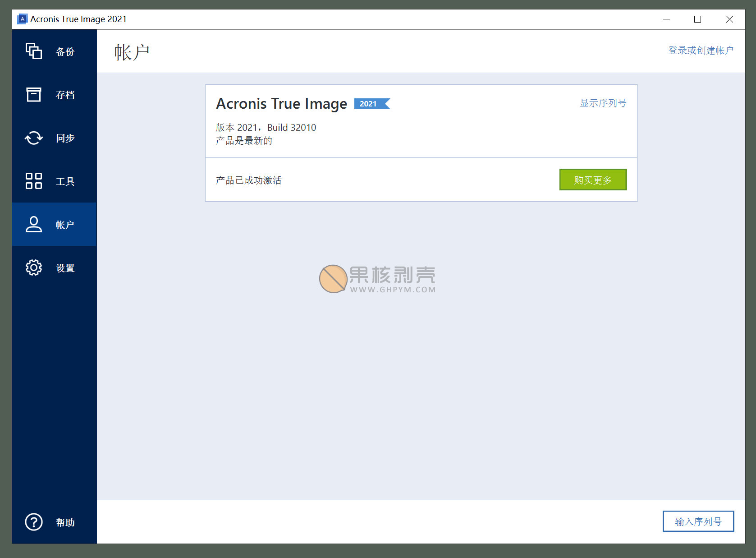Maximize the Acronis True Image window
Image resolution: width=756 pixels, height=558 pixels.
coord(698,19)
